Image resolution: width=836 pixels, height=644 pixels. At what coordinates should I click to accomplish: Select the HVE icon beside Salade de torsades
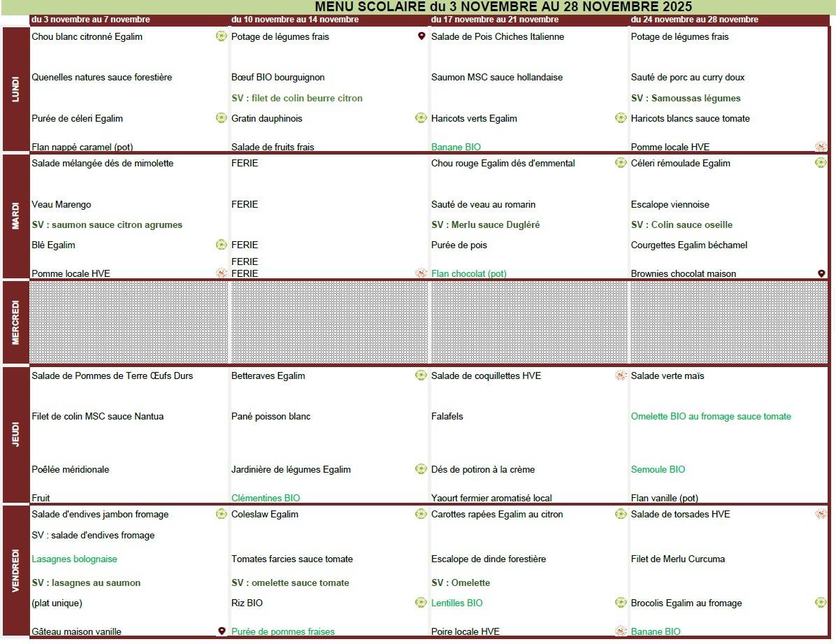tap(821, 514)
